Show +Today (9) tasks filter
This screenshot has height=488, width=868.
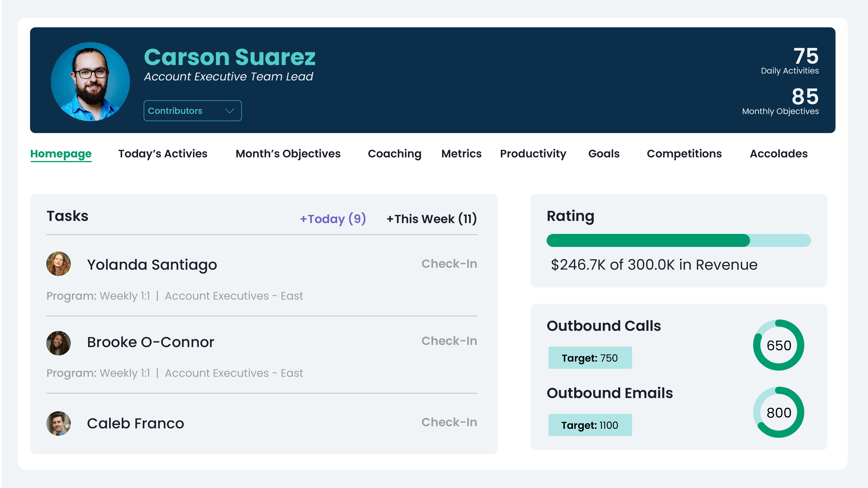click(333, 219)
